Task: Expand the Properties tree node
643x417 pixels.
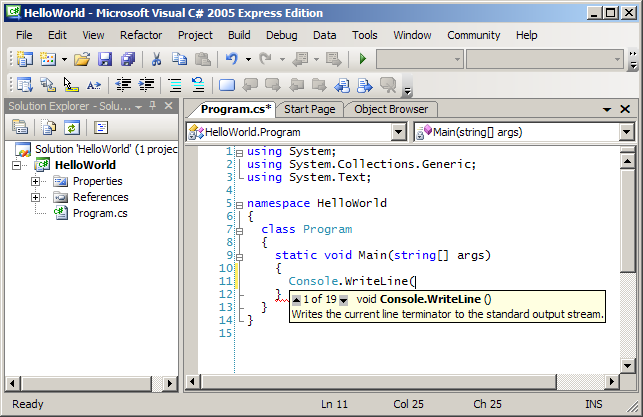Action: pos(36,181)
